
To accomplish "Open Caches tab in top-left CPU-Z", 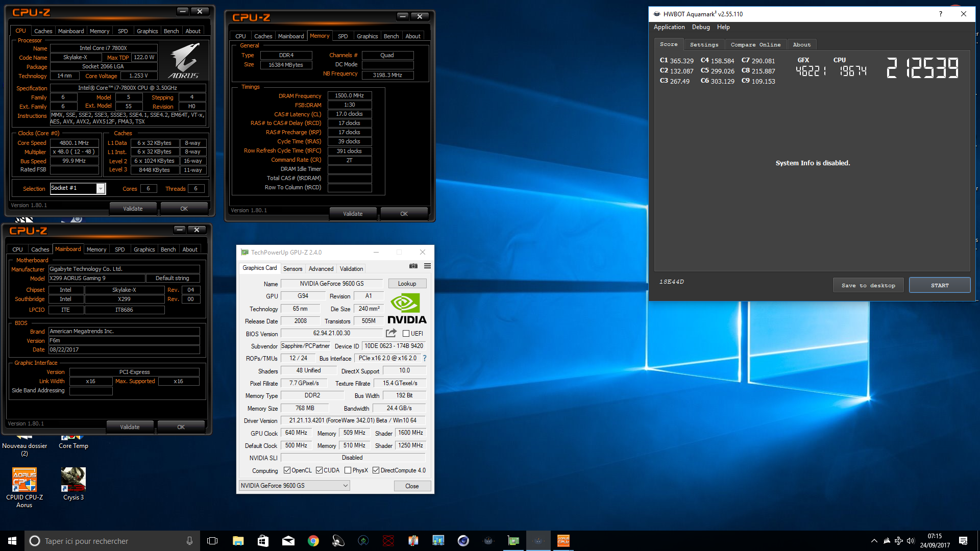I will point(43,31).
